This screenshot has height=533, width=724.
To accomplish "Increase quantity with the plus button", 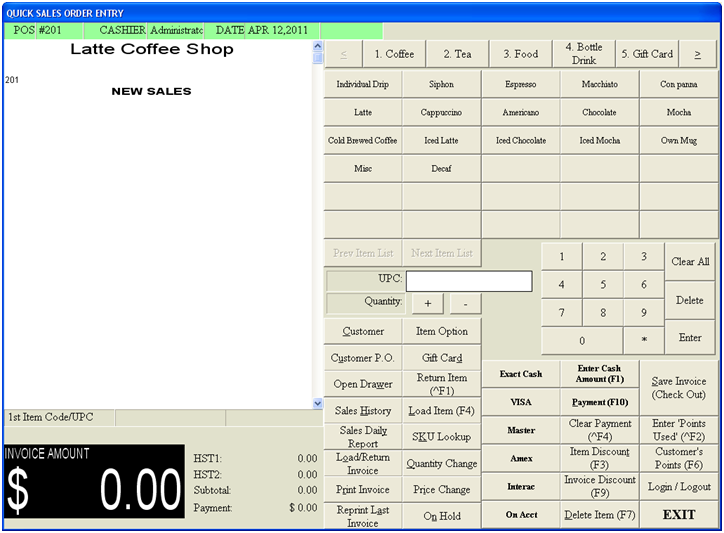I will [x=428, y=303].
